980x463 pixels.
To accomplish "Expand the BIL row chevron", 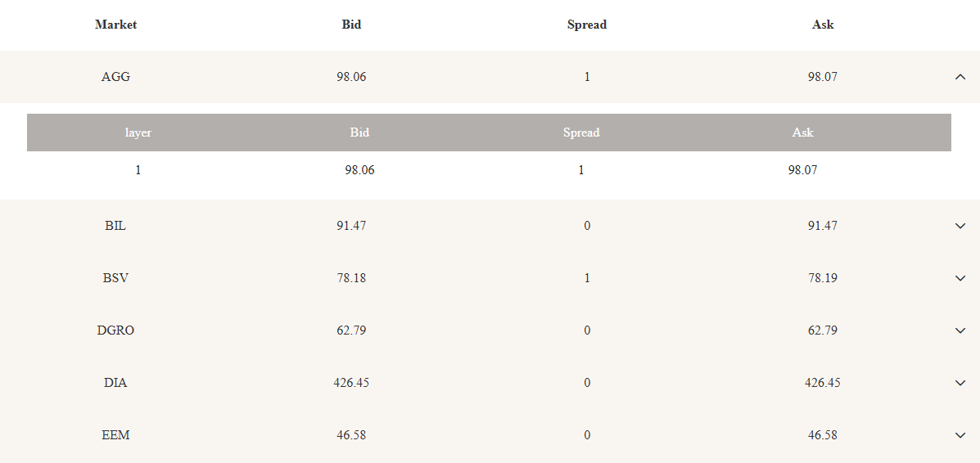I will click(960, 226).
